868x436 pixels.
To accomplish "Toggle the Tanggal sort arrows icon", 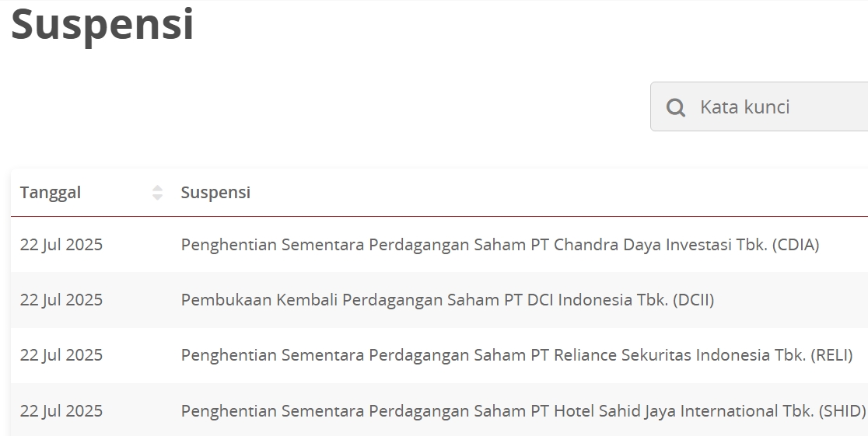I will (157, 193).
